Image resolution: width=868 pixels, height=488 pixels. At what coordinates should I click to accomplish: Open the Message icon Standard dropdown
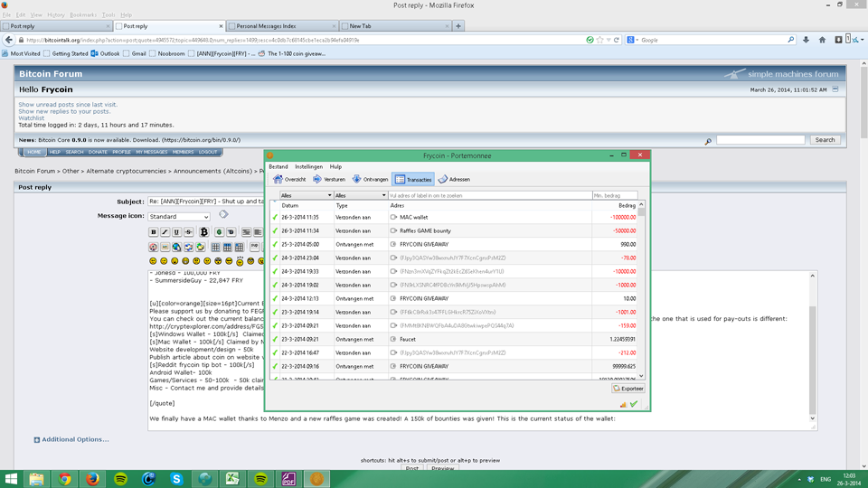coord(179,217)
